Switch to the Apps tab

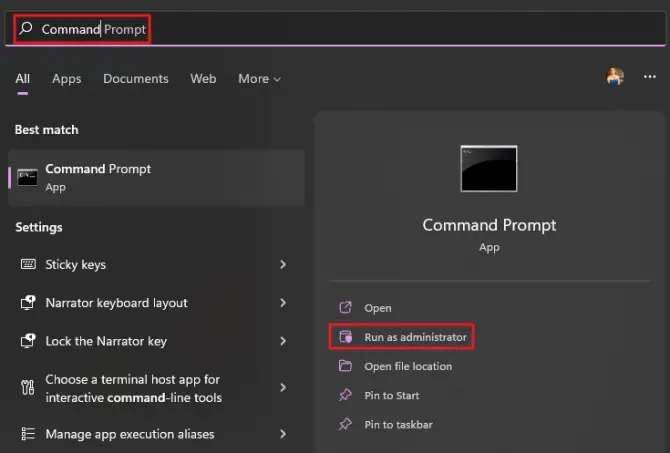(x=67, y=79)
